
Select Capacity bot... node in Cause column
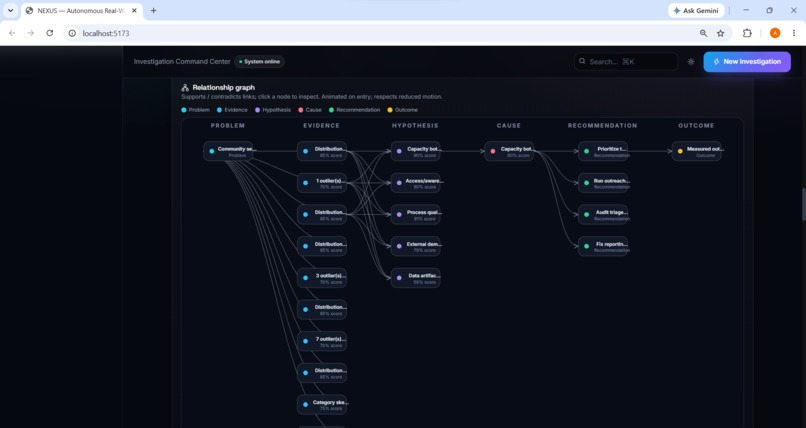click(509, 151)
